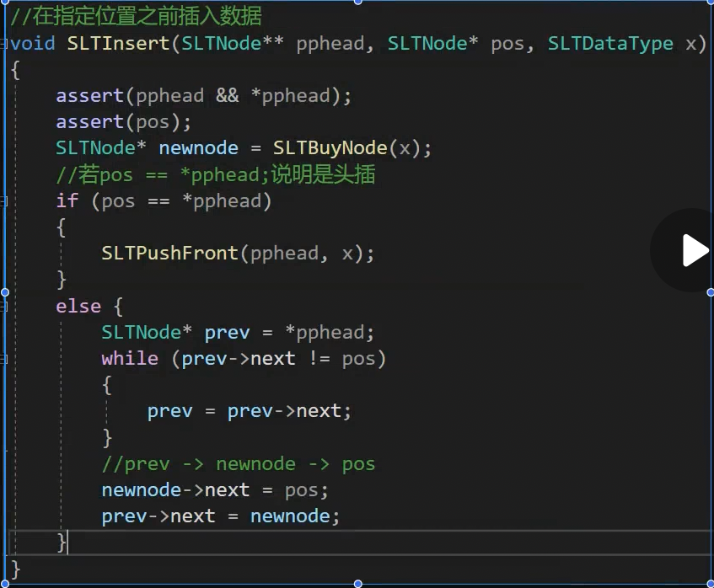Click the else block's closing brace at the cursor

pyautogui.click(x=62, y=543)
